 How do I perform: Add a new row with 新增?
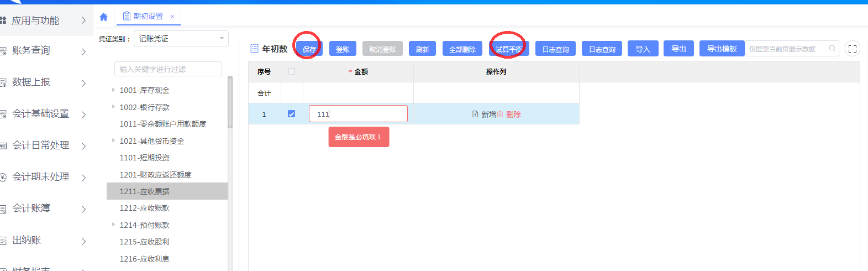(484, 114)
